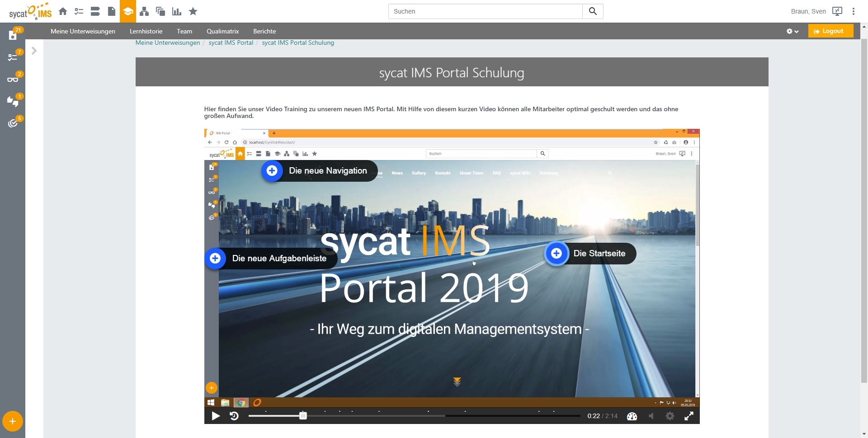Select the highlighted training graduation cap icon
Image resolution: width=868 pixels, height=438 pixels.
click(x=128, y=11)
